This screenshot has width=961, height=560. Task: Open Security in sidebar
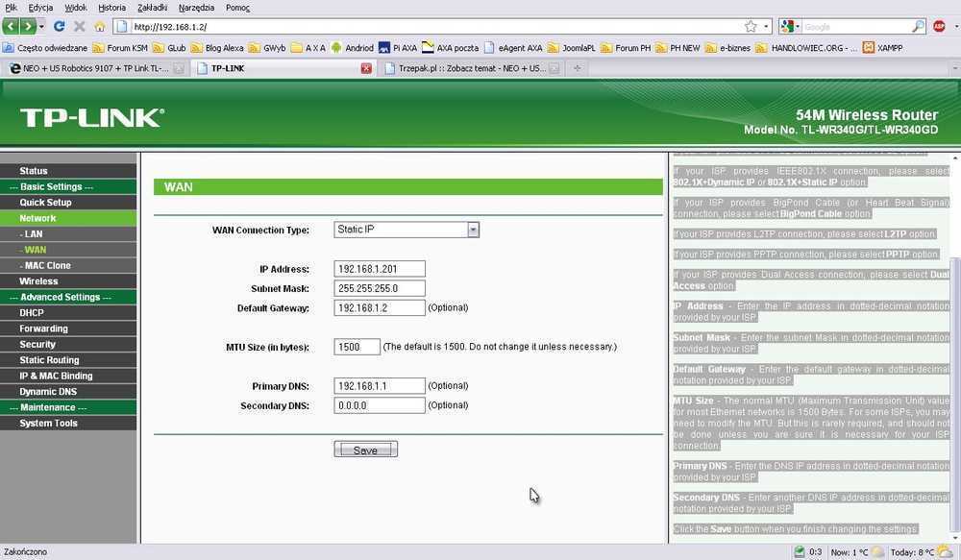pos(68,344)
